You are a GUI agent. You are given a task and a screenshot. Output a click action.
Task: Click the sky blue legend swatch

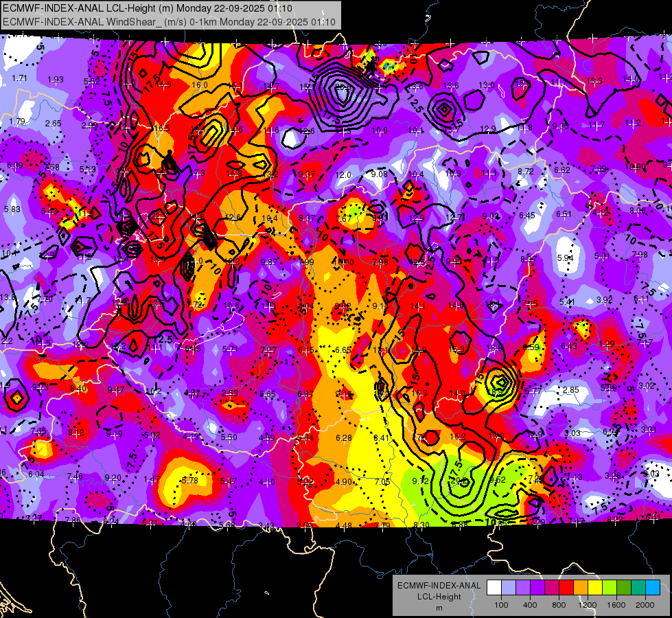pyautogui.click(x=653, y=588)
